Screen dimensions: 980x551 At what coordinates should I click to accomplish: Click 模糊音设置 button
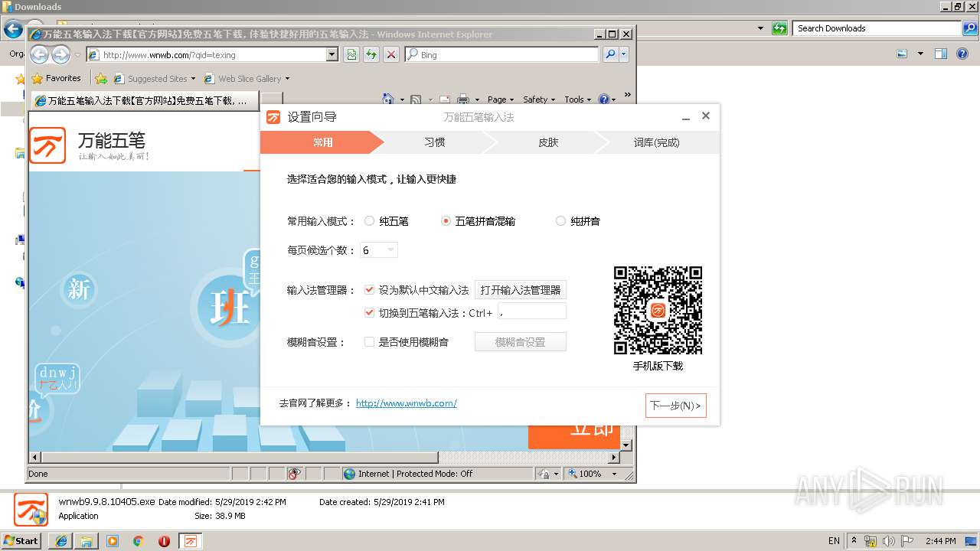[521, 342]
